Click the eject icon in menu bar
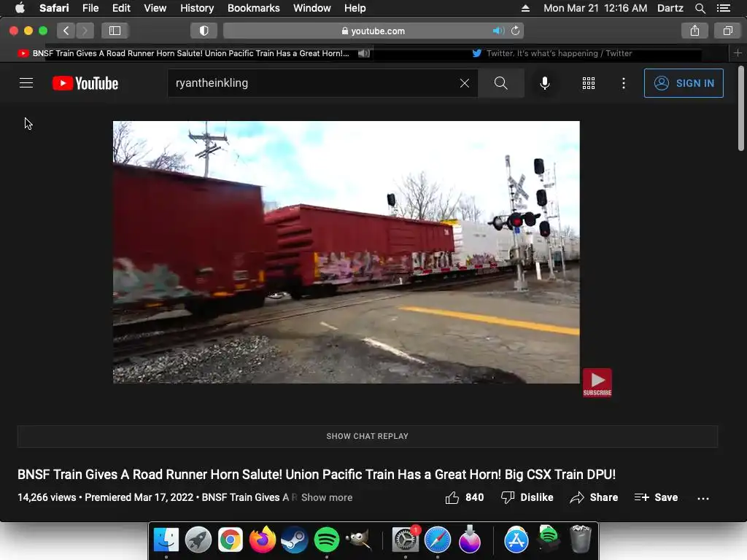Screen dimensions: 747x560 525,8
